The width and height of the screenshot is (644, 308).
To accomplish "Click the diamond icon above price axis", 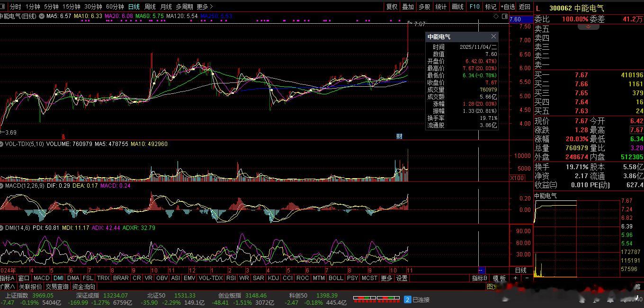I will coord(496,16).
